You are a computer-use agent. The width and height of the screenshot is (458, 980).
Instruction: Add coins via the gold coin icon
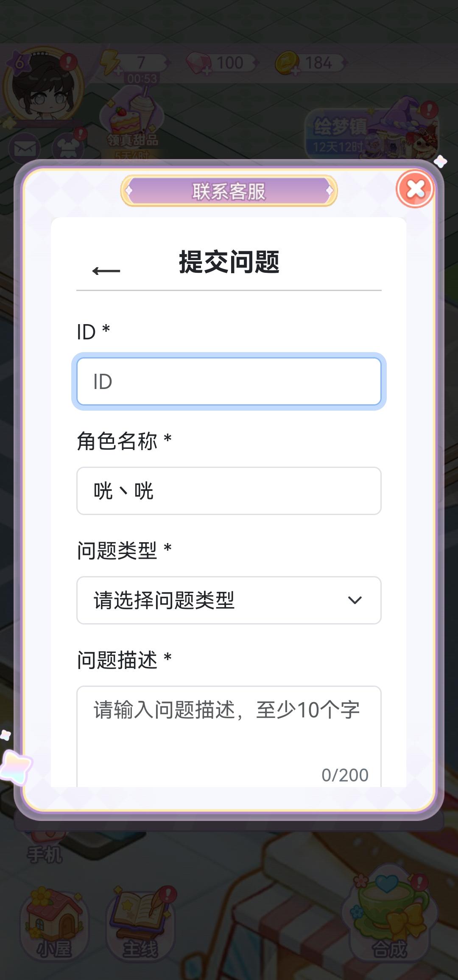point(288,64)
